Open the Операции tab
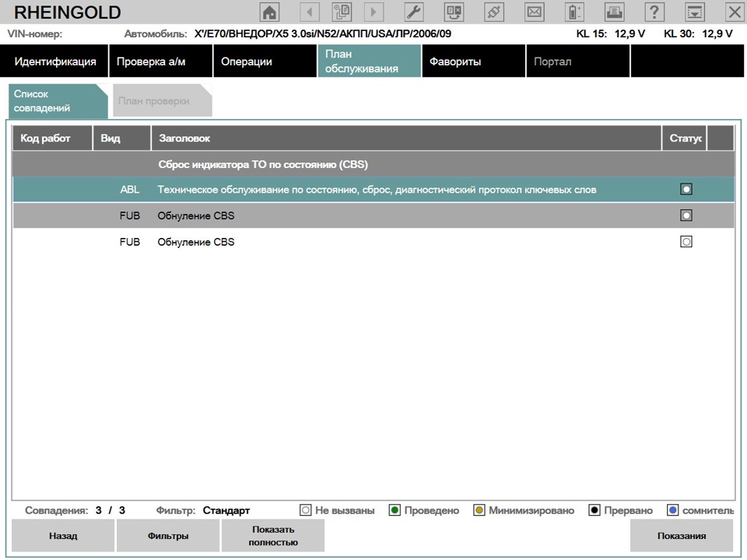This screenshot has width=747, height=560. (265, 61)
